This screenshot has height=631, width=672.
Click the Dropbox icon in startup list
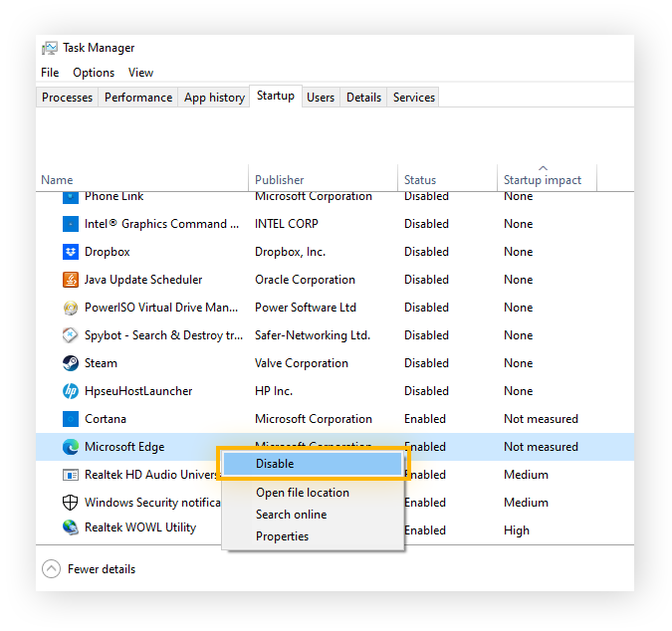pyautogui.click(x=71, y=252)
